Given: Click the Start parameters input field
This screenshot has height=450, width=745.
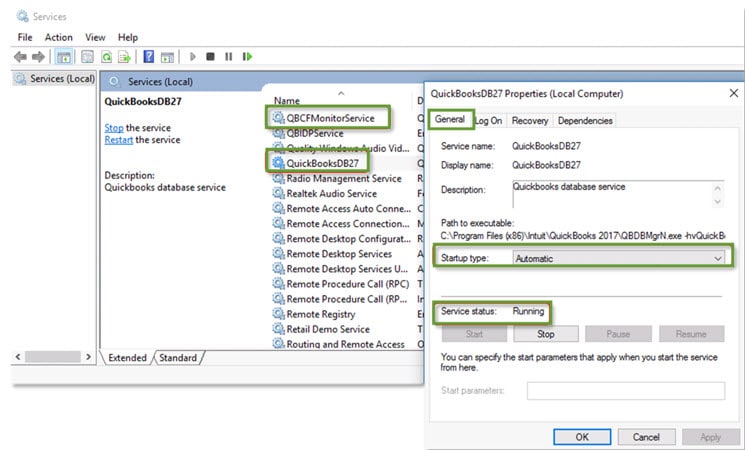Looking at the screenshot, I should (626, 391).
